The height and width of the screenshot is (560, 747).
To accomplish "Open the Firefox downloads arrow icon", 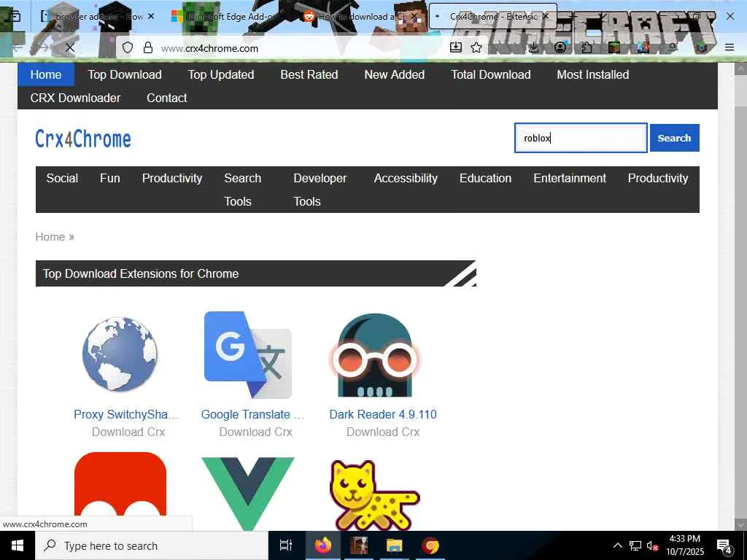I will pos(534,47).
